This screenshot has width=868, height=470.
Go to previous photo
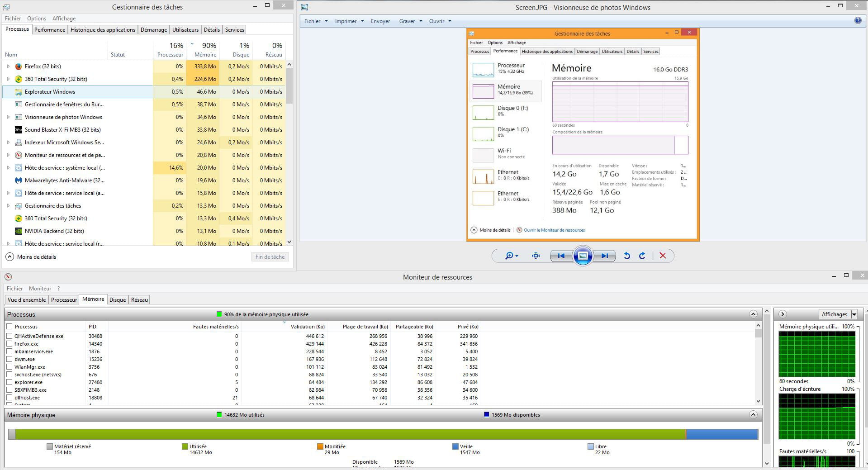click(x=561, y=256)
